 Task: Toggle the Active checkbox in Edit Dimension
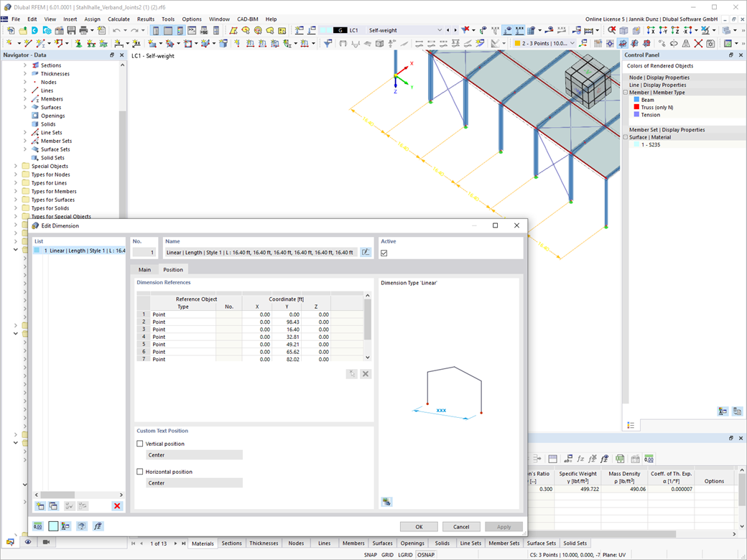[x=386, y=252]
